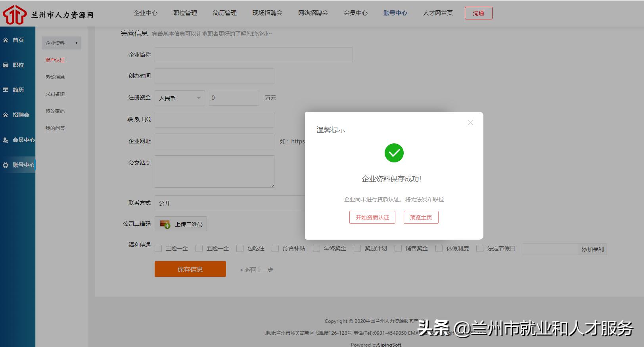Screen dimensions: 644x347
Task: Focus the 企业简称 input field
Action: (x=254, y=55)
